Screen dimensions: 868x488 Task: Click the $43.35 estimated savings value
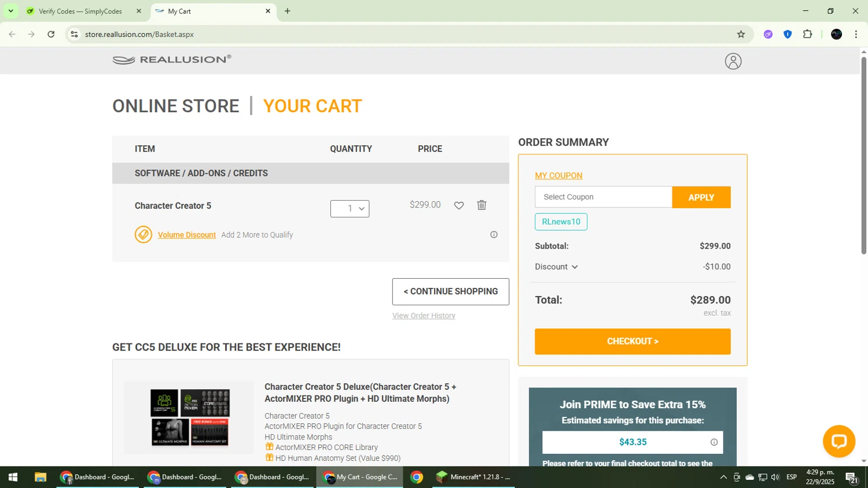pos(632,442)
